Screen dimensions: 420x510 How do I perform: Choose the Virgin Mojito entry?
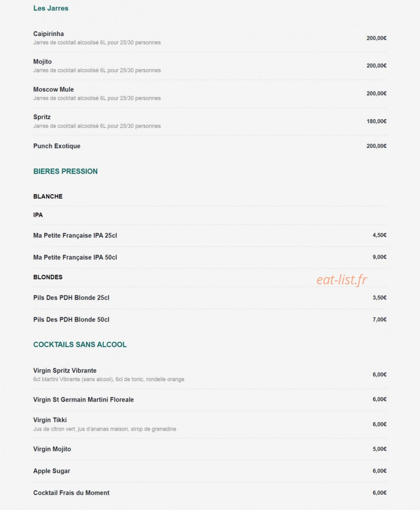[x=210, y=449]
